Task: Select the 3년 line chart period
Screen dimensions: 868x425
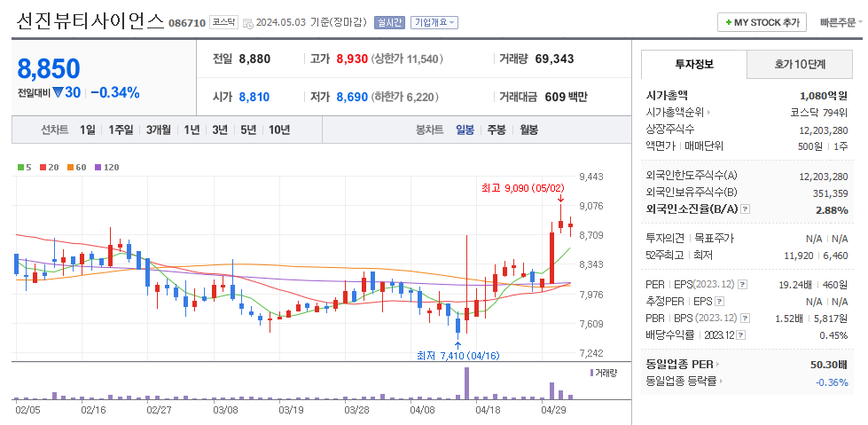Action: (x=220, y=130)
